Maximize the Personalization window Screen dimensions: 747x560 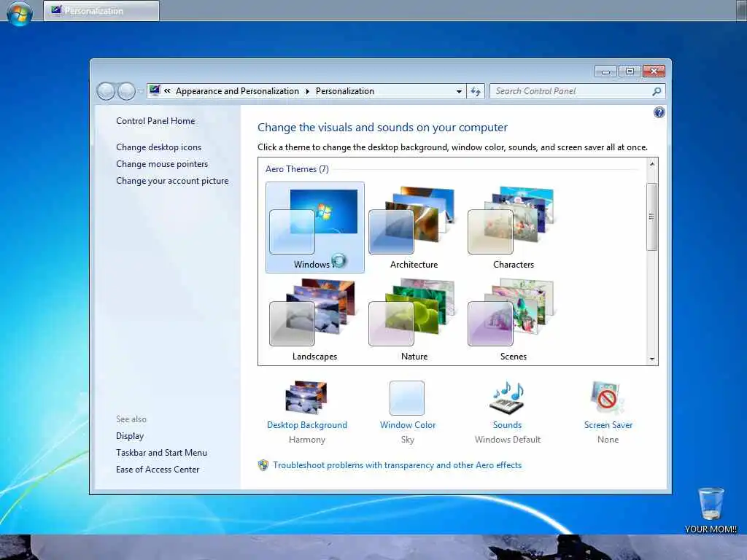pyautogui.click(x=630, y=71)
